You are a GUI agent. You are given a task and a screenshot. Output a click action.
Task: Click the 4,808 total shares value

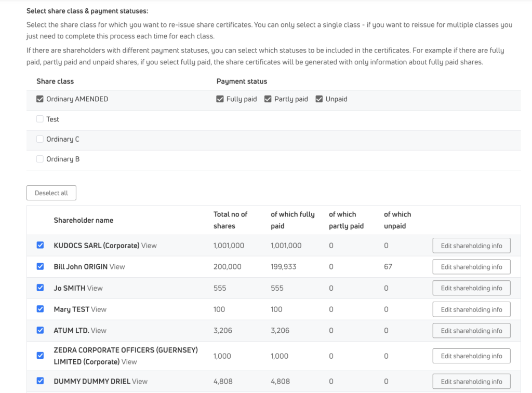(x=223, y=382)
